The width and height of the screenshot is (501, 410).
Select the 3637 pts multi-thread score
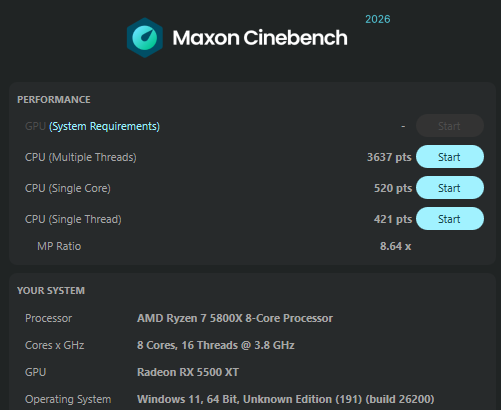coord(389,157)
